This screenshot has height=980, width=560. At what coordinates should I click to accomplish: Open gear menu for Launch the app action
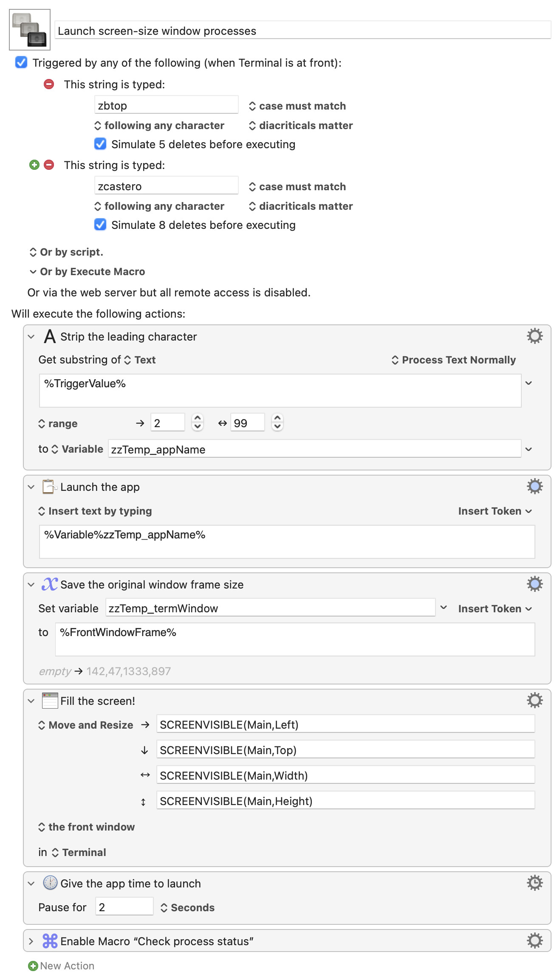click(535, 486)
